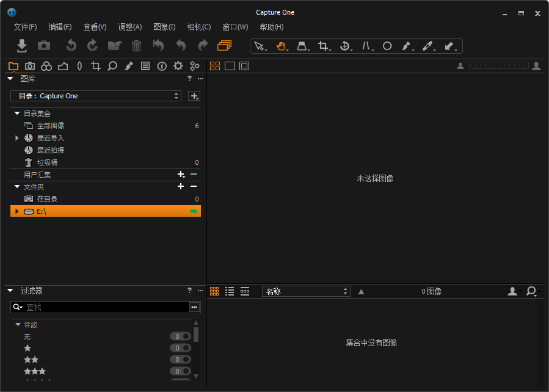Toggle the two-star rating filter
Image resolution: width=549 pixels, height=392 pixels.
180,360
